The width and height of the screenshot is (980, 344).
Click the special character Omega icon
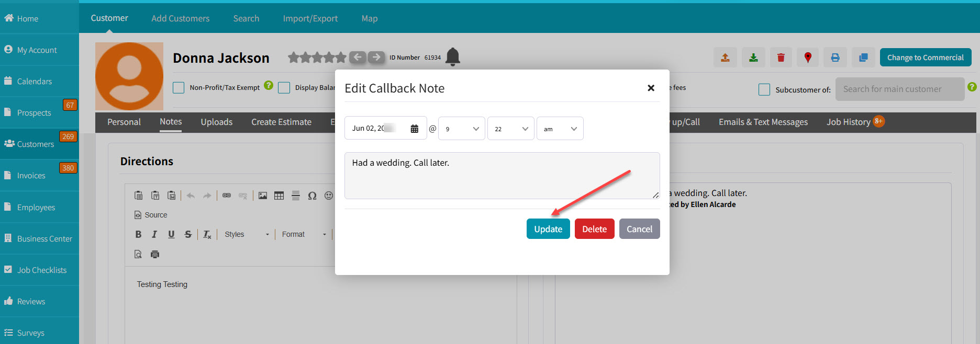click(312, 196)
